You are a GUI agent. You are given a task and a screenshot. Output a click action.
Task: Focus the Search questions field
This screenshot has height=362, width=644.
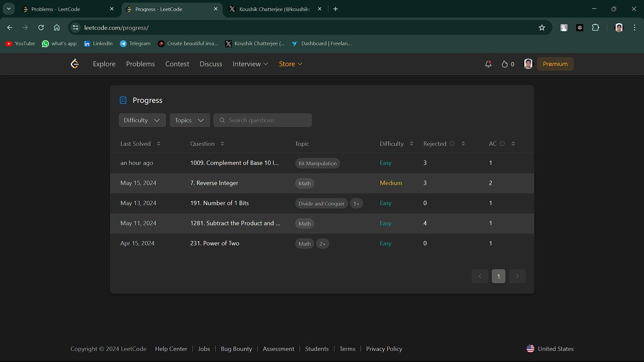point(263,120)
